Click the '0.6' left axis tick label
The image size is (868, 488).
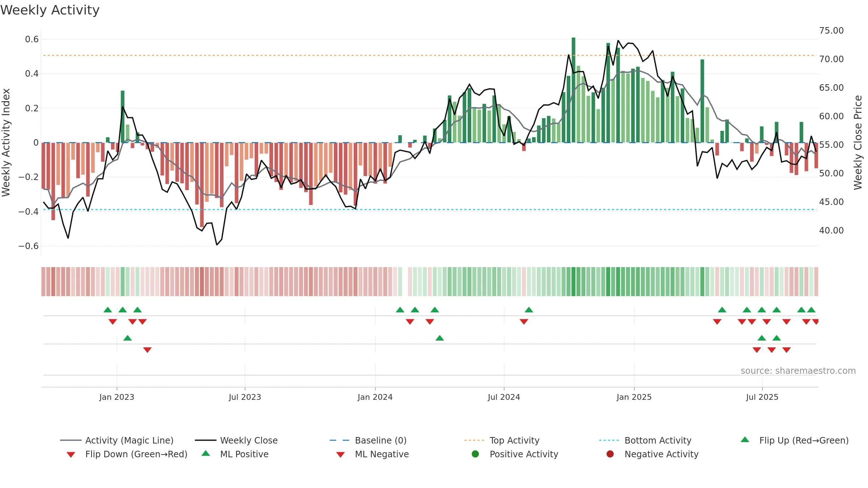click(x=32, y=39)
